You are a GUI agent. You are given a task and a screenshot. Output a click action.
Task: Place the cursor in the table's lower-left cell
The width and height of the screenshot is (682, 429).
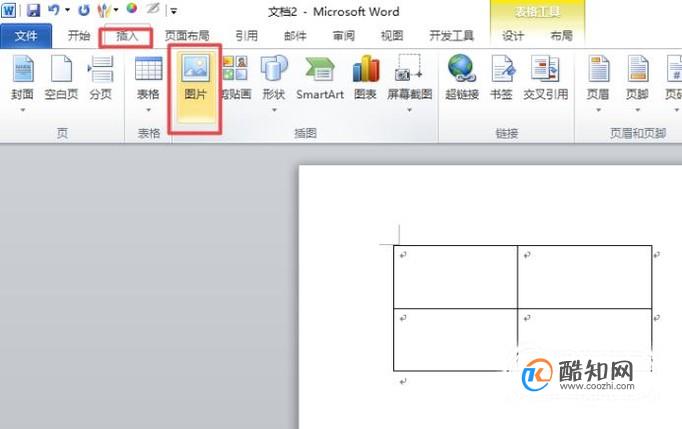[455, 340]
